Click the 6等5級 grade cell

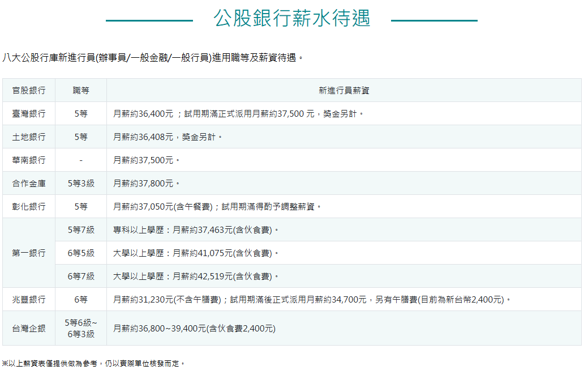pyautogui.click(x=81, y=253)
